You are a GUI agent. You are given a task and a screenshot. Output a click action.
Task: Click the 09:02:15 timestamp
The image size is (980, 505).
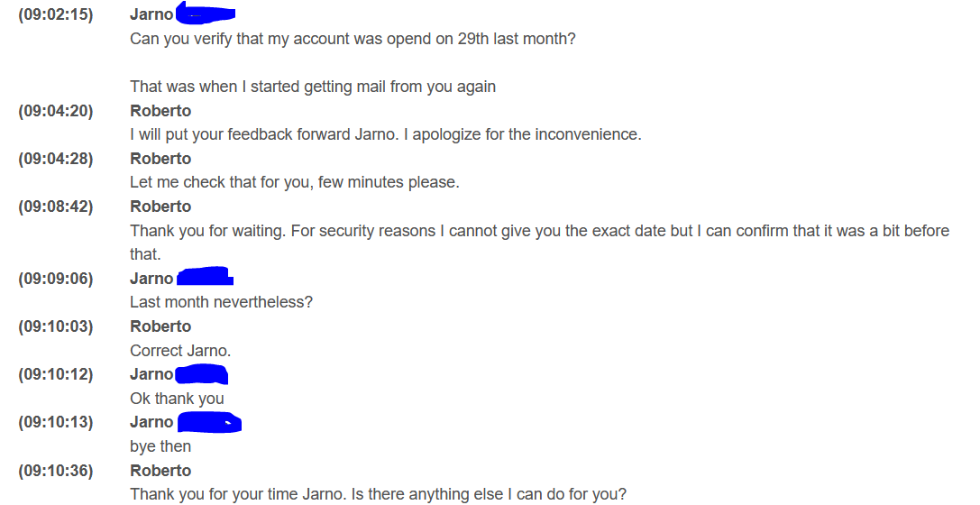(x=56, y=14)
